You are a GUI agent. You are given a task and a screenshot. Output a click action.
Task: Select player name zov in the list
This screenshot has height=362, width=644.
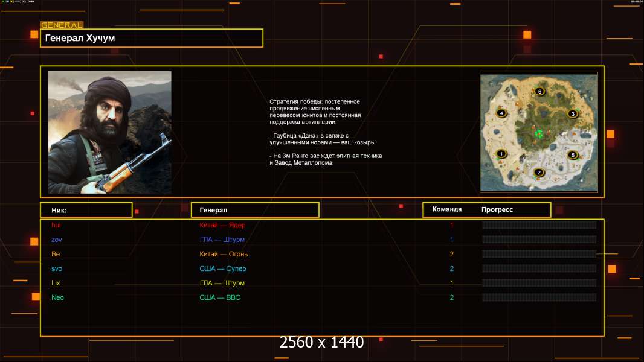tap(57, 240)
